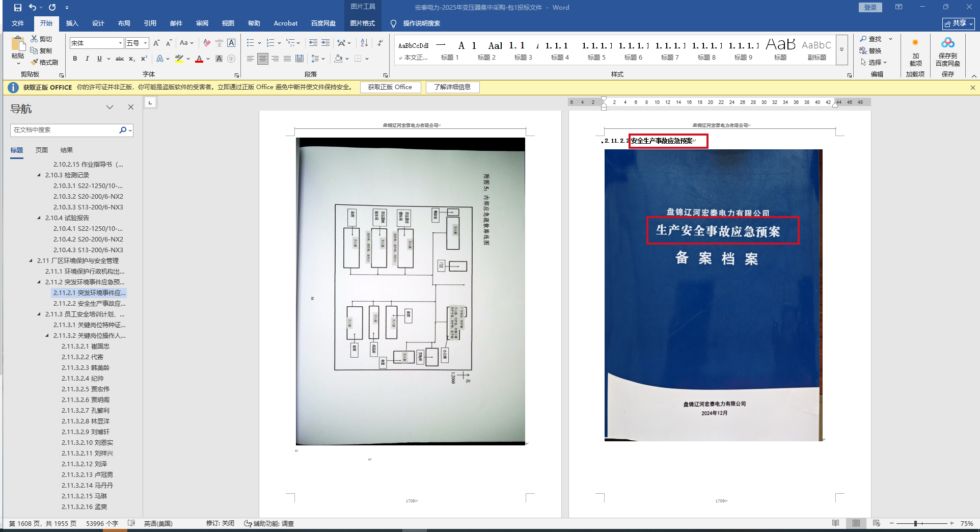
Task: Open the phonetic guide tool
Action: click(x=219, y=43)
